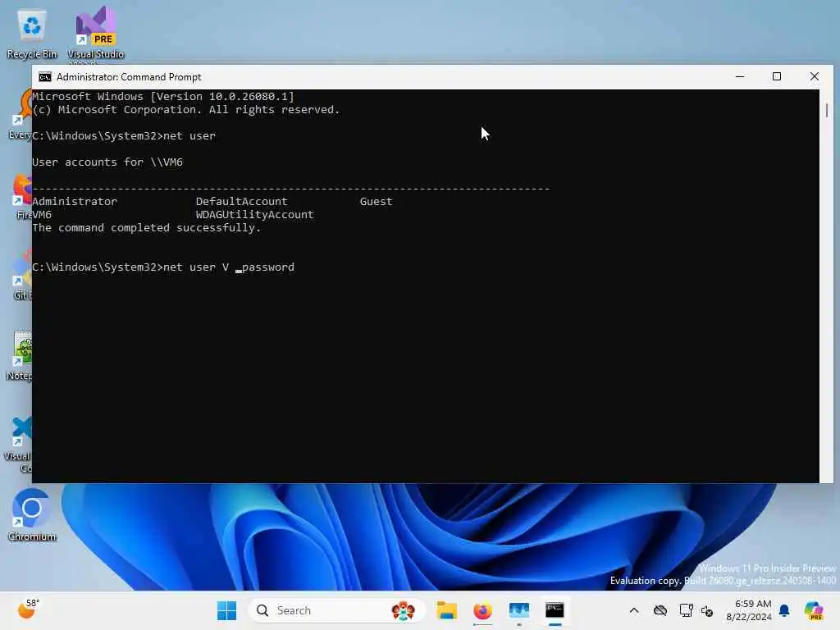
Task: Maximize the Command Prompt window
Action: click(777, 76)
